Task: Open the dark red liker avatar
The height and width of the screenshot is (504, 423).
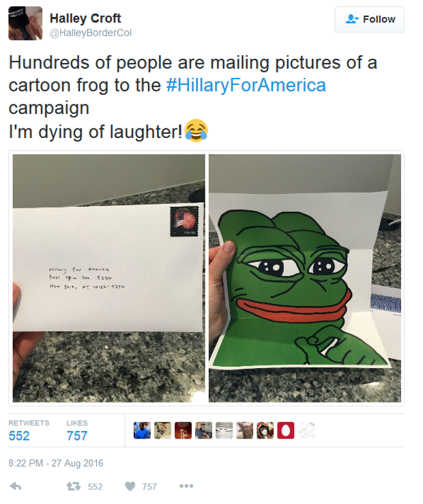Action: (183, 430)
